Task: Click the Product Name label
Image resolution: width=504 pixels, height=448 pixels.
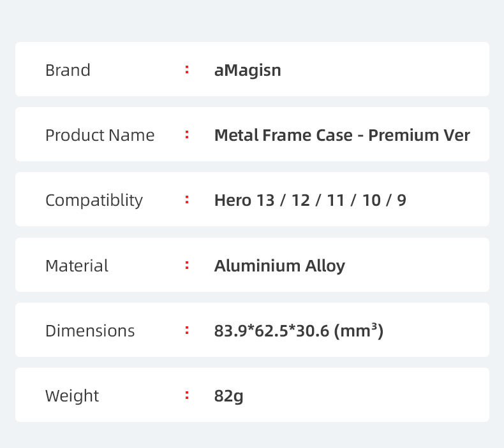Action: (x=100, y=135)
